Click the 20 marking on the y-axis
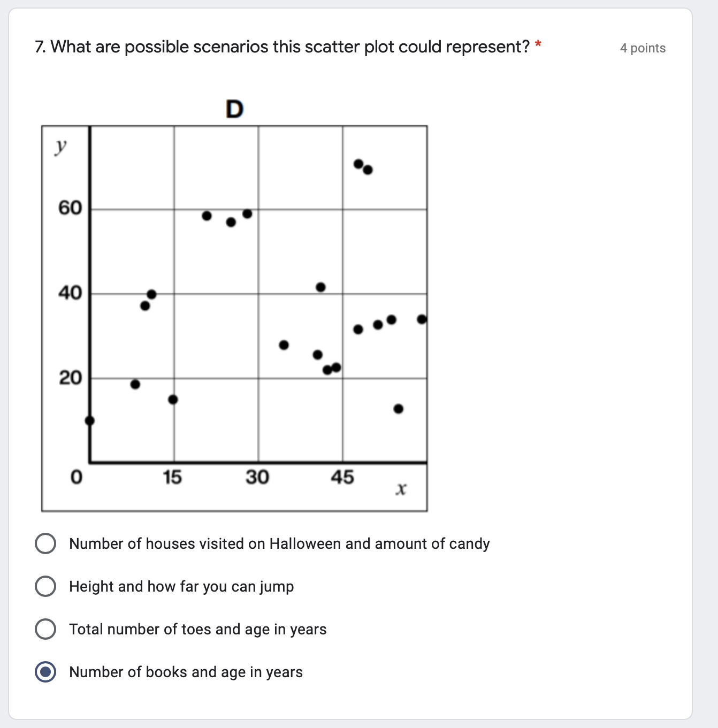 70,378
